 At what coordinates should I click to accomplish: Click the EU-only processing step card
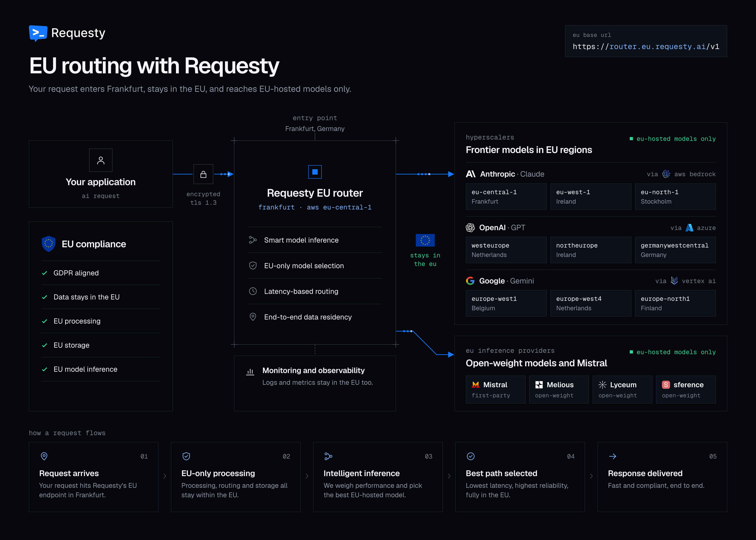[236, 477]
